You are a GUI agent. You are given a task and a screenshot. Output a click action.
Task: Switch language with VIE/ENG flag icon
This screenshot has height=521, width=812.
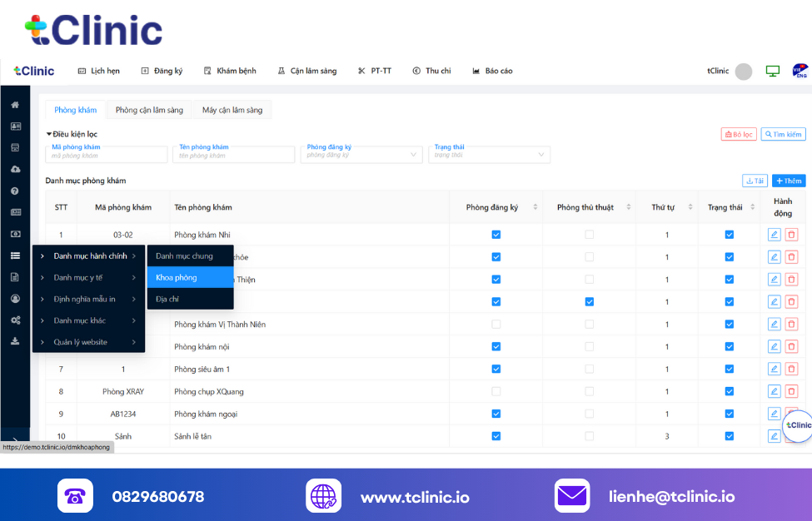(800, 71)
